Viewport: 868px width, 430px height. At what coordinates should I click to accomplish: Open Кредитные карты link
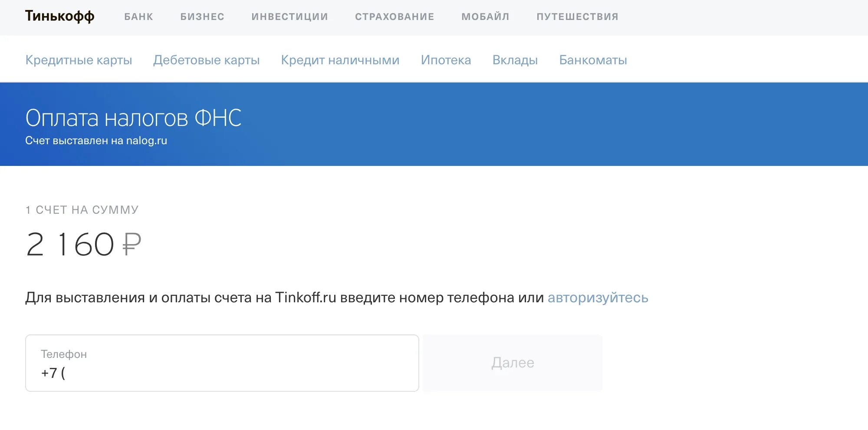[79, 60]
